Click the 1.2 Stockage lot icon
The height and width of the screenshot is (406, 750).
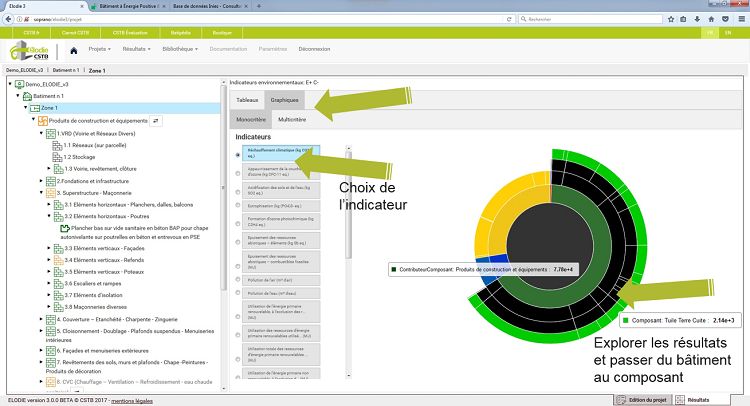pos(57,157)
